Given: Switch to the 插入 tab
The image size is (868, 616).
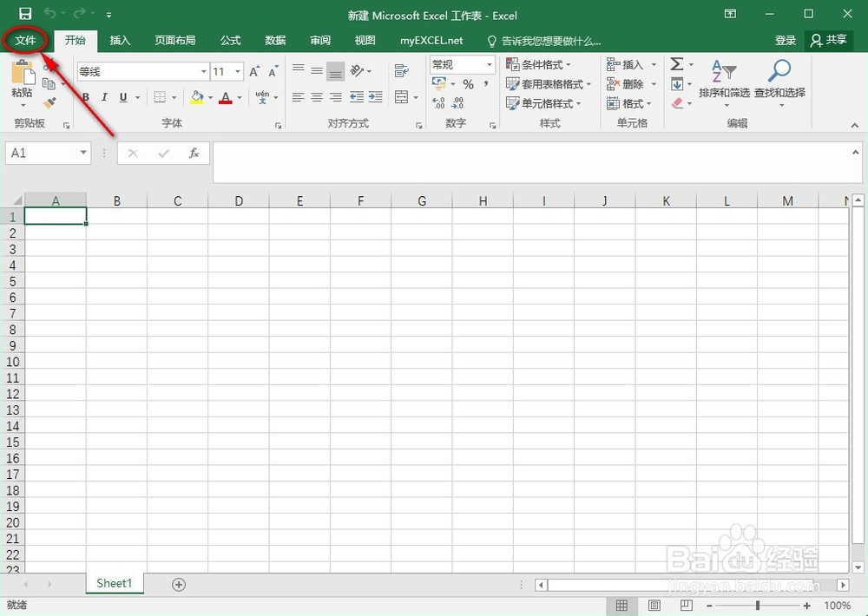Looking at the screenshot, I should coord(120,41).
